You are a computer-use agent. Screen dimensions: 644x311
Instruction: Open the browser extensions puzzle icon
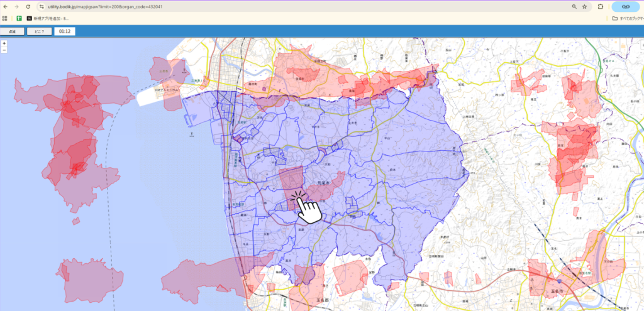coord(601,6)
